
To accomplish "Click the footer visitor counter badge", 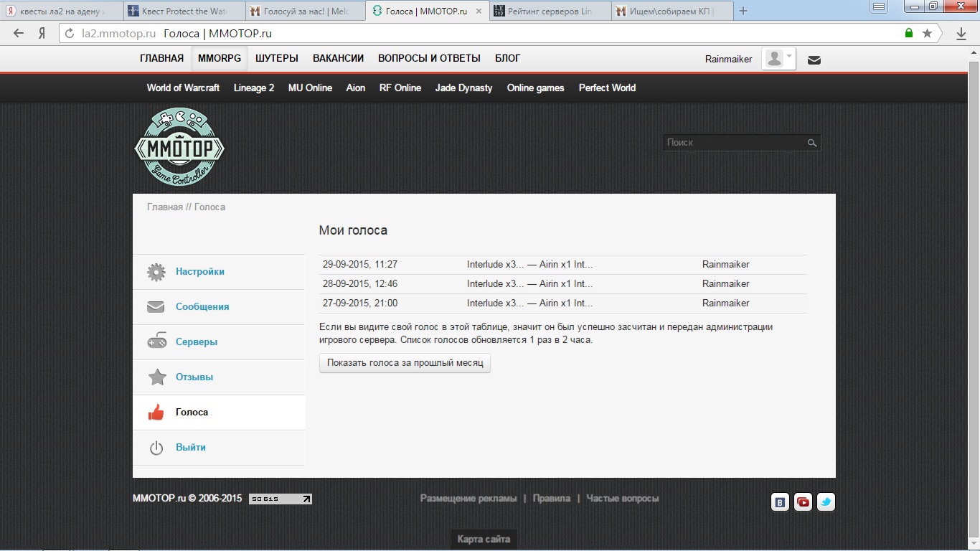I will pyautogui.click(x=281, y=499).
